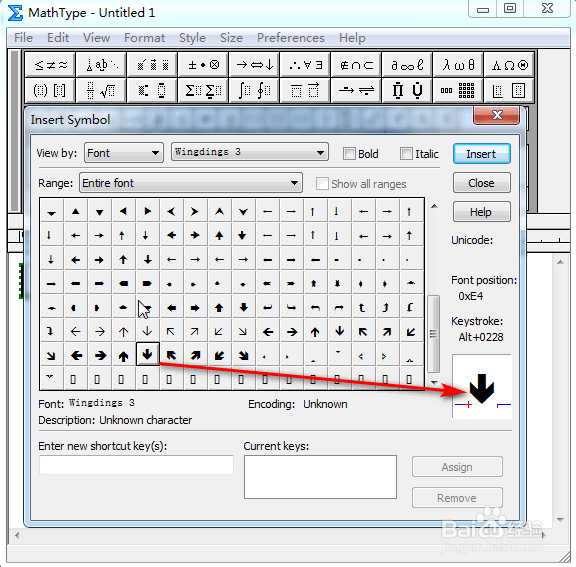This screenshot has height=567, width=576.
Task: Open the File menu
Action: [23, 38]
